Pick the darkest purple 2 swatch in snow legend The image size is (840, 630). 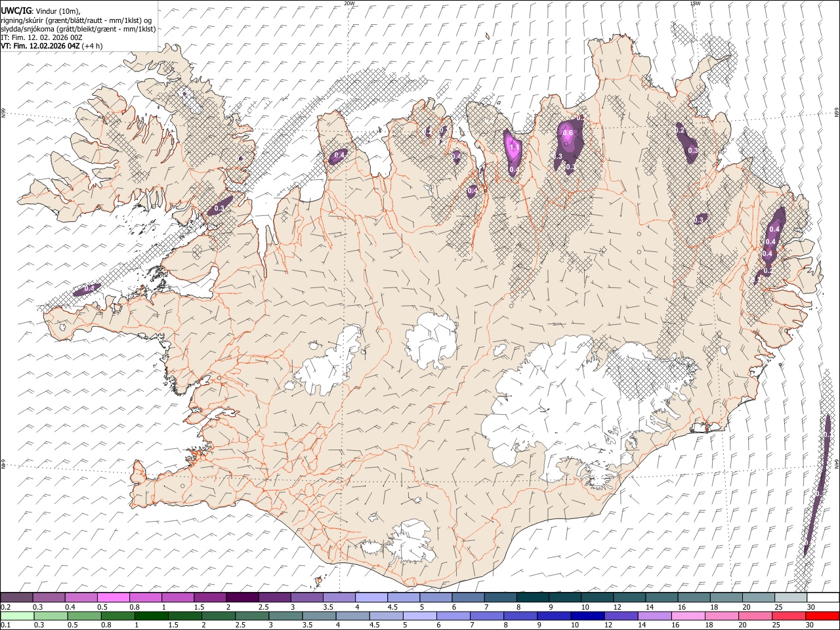pyautogui.click(x=241, y=598)
